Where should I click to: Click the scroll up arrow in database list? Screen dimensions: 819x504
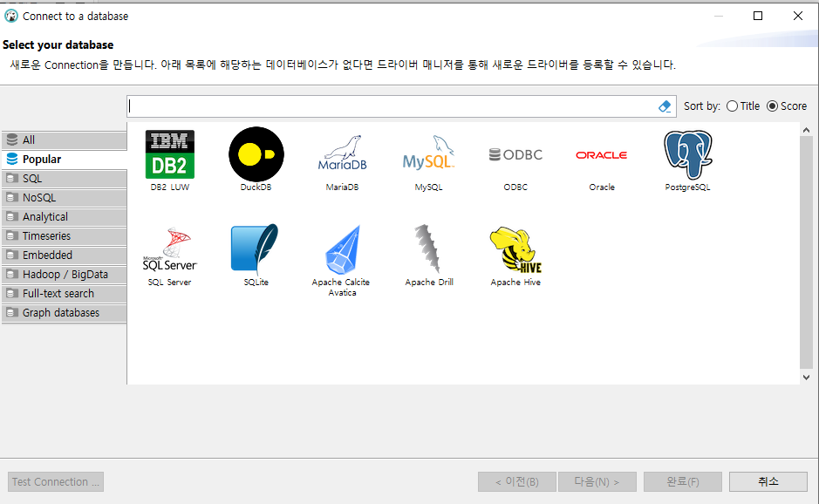pos(806,130)
